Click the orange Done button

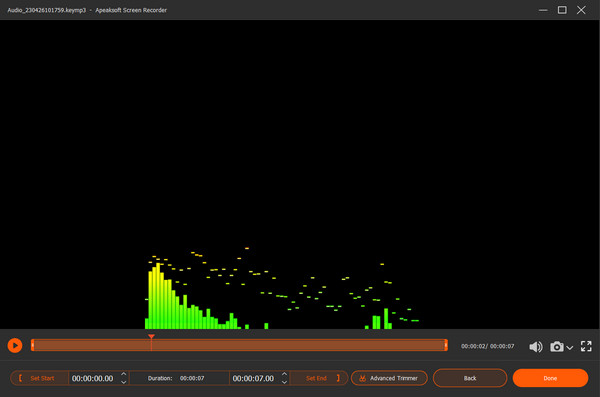(550, 378)
